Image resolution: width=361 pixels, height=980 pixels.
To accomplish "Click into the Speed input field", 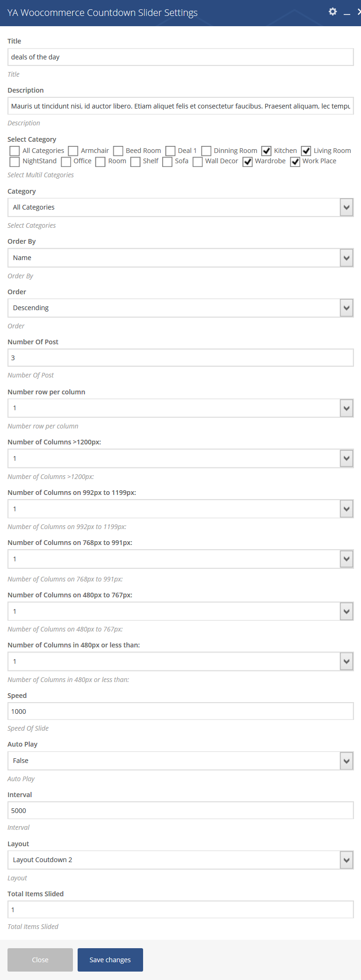I will point(180,711).
